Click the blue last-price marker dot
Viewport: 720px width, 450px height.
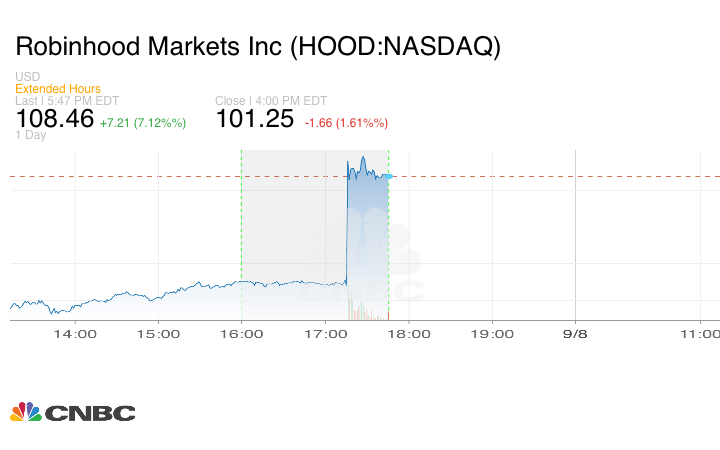(x=388, y=176)
